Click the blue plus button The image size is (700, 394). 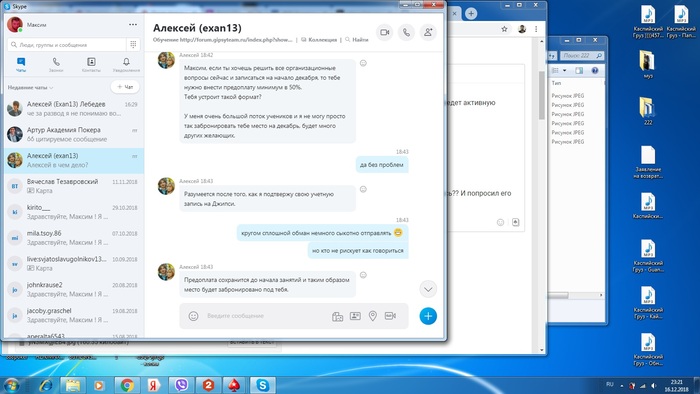tap(428, 316)
